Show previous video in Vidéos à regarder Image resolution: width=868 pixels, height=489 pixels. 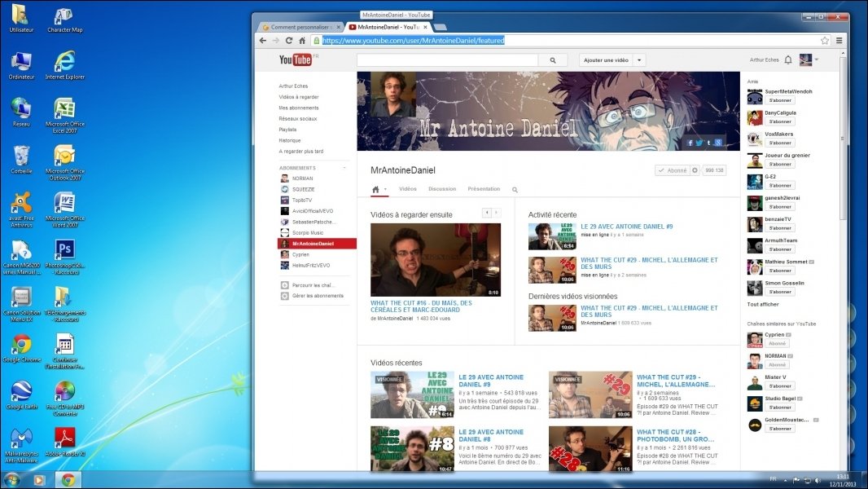[x=487, y=213]
